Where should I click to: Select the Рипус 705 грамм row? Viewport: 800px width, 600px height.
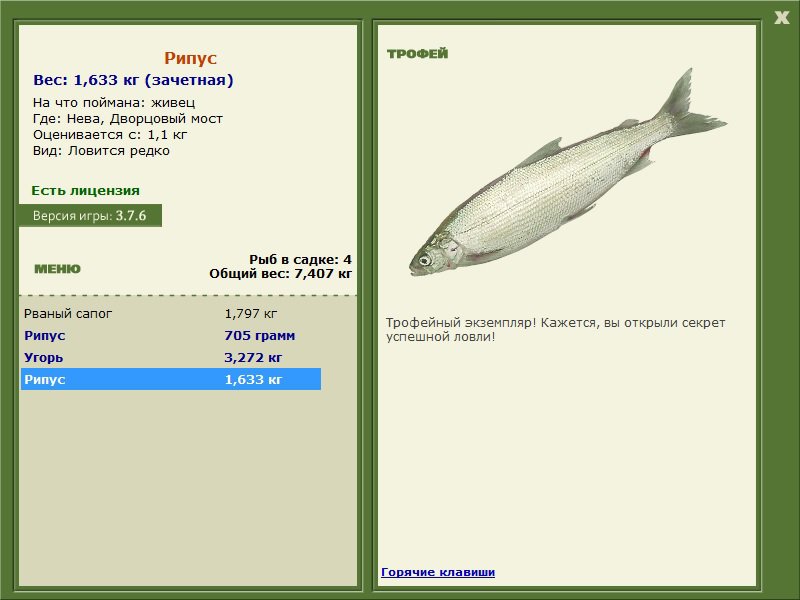click(x=171, y=336)
